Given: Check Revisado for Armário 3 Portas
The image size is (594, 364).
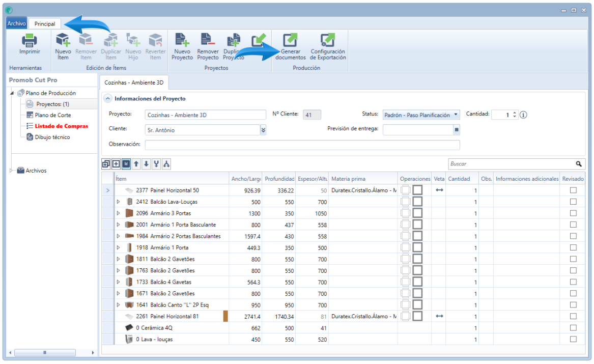Looking at the screenshot, I should [573, 213].
